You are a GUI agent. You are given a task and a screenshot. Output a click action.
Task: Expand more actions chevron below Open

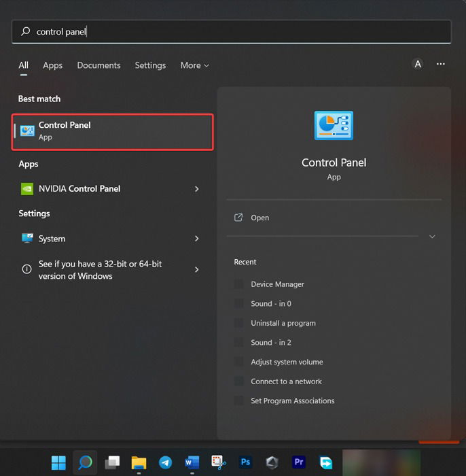pyautogui.click(x=432, y=237)
